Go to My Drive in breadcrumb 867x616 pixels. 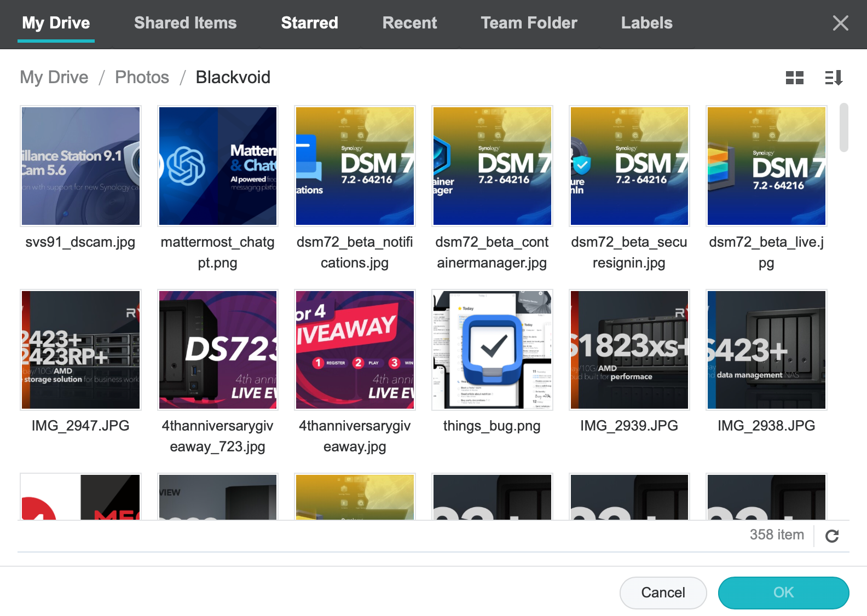pos(54,77)
